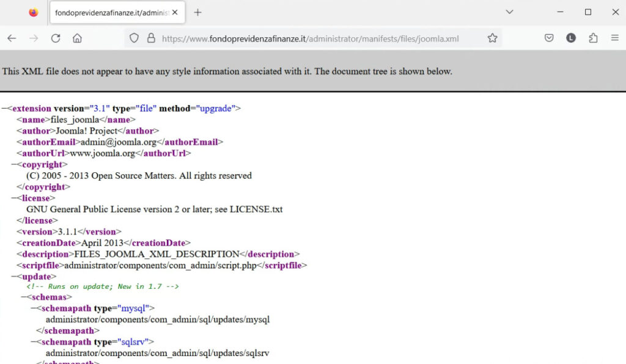Select the fondoprevidenzafinanze.it tab

[x=110, y=12]
